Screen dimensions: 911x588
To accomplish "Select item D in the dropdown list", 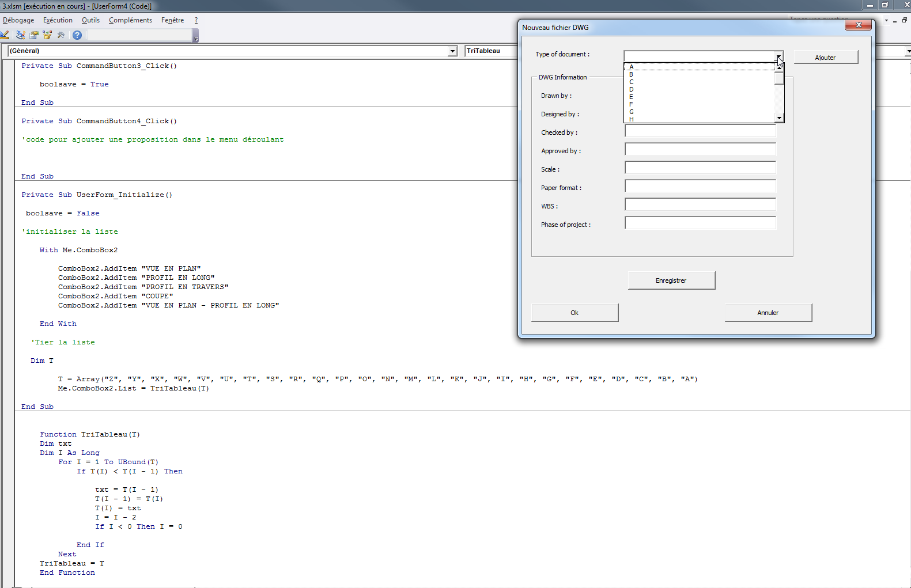I will tap(700, 89).
